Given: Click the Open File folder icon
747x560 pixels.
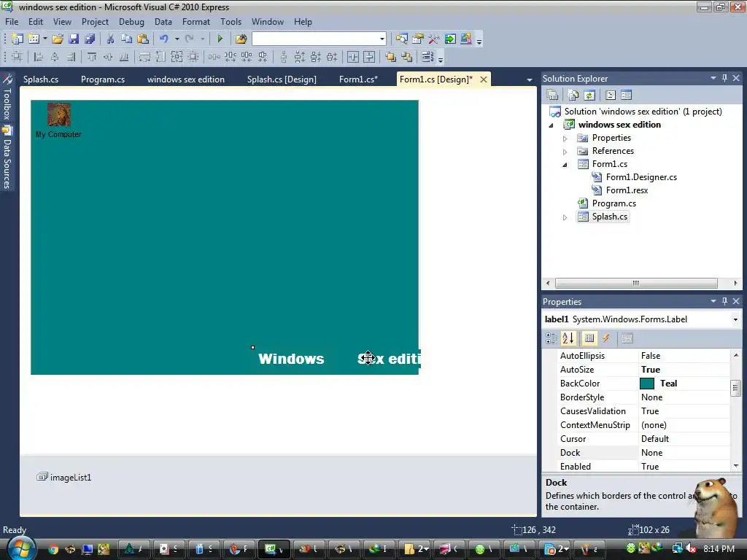Looking at the screenshot, I should tap(58, 39).
